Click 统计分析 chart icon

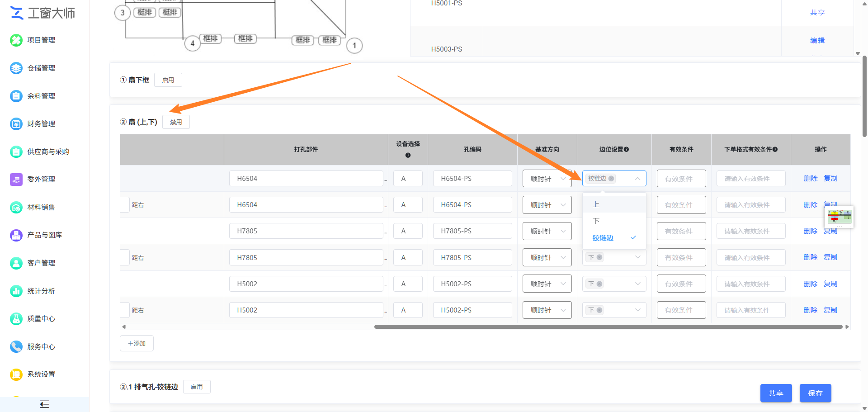click(x=16, y=291)
